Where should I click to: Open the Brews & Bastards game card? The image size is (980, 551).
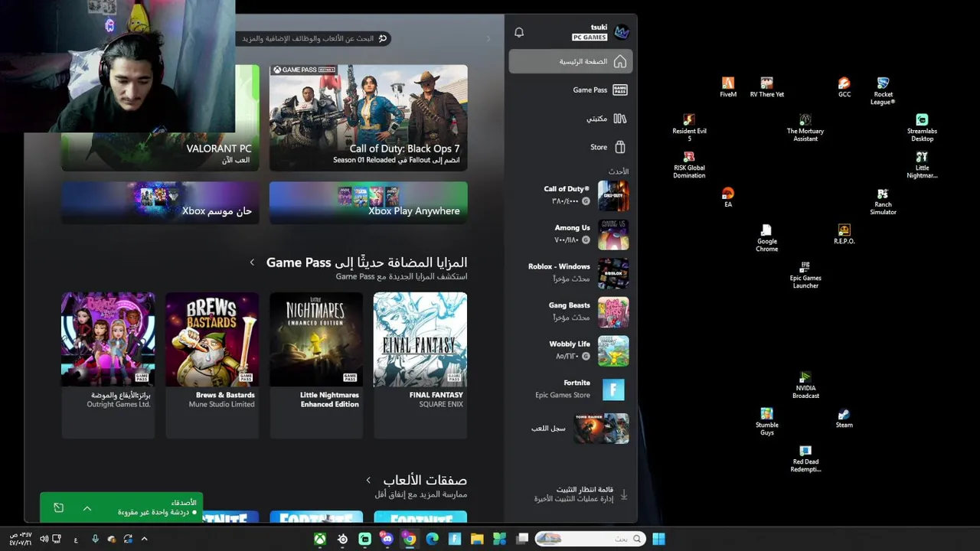coord(212,365)
